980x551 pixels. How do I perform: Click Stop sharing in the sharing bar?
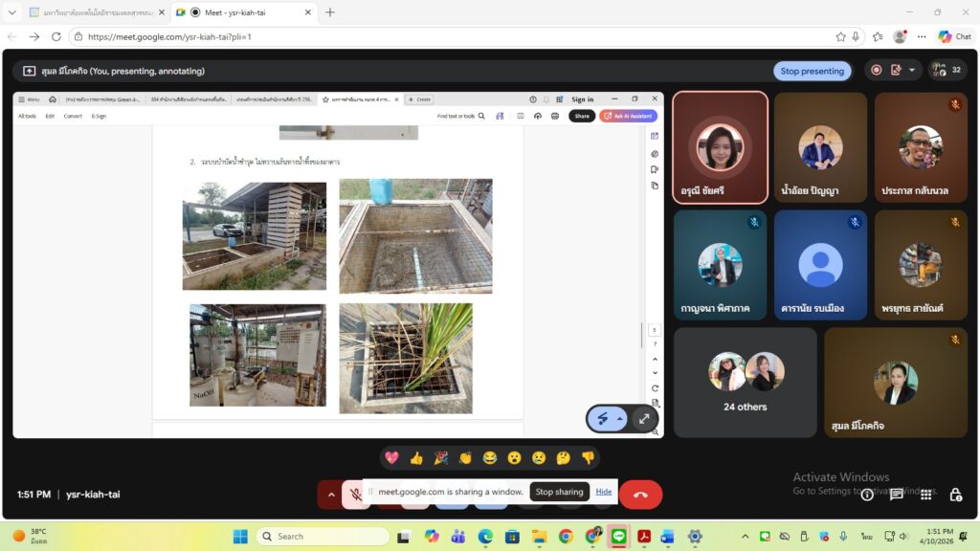(558, 492)
